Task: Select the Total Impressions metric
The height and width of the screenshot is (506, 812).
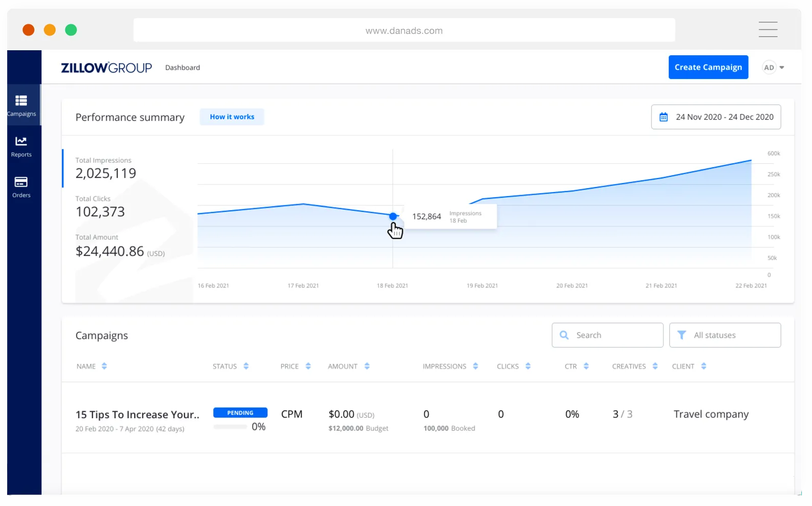Action: click(106, 168)
